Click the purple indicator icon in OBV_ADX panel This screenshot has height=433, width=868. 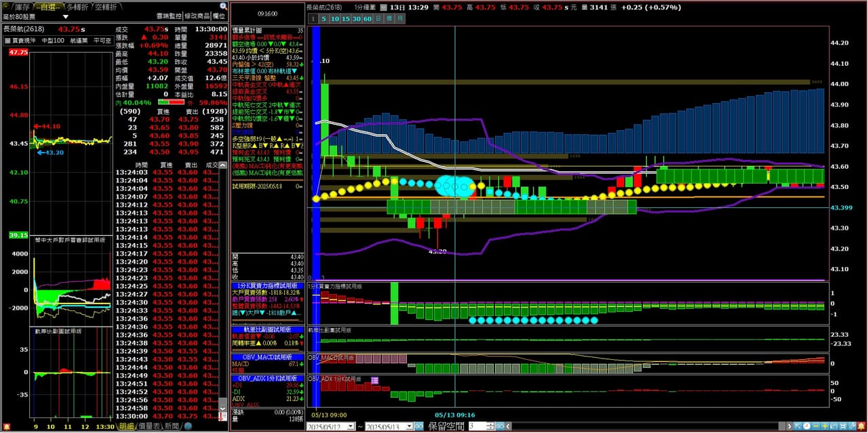(374, 380)
